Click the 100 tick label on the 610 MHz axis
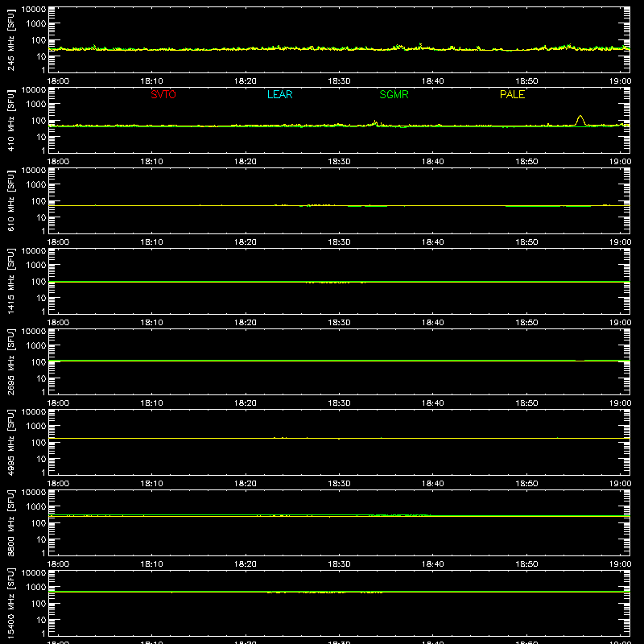This screenshot has width=644, height=644. pos(39,201)
